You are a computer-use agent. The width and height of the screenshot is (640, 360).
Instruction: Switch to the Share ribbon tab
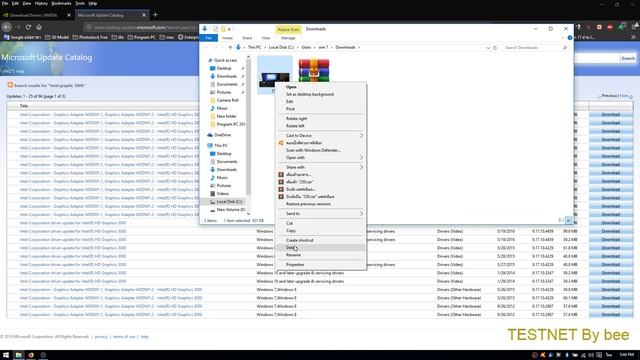tap(247, 38)
